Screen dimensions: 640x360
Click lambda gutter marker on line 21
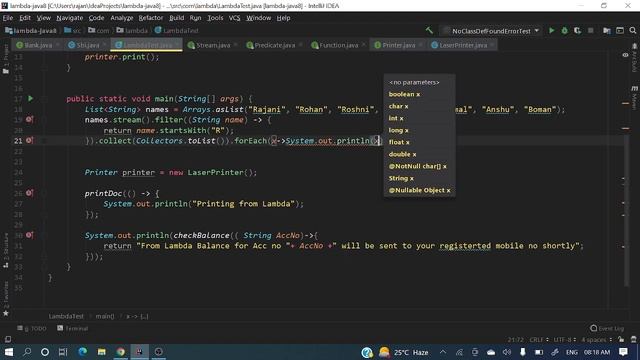[29, 140]
